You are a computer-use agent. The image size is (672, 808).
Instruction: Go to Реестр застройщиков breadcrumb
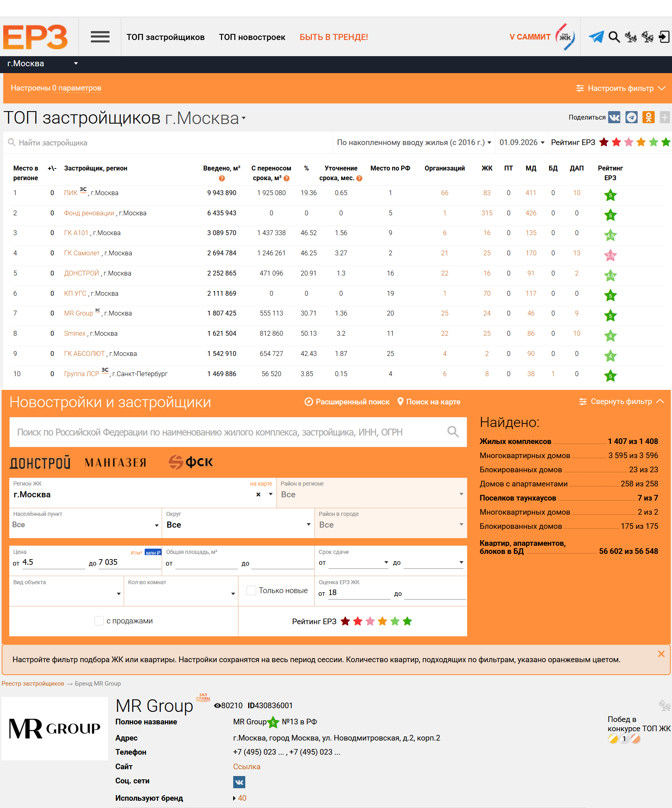[x=33, y=683]
